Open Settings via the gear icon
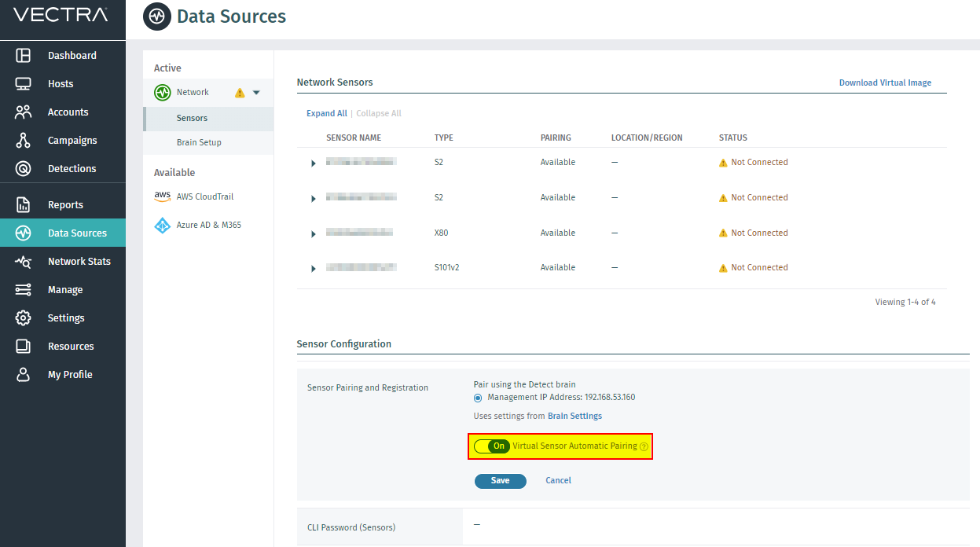980x547 pixels. point(24,318)
